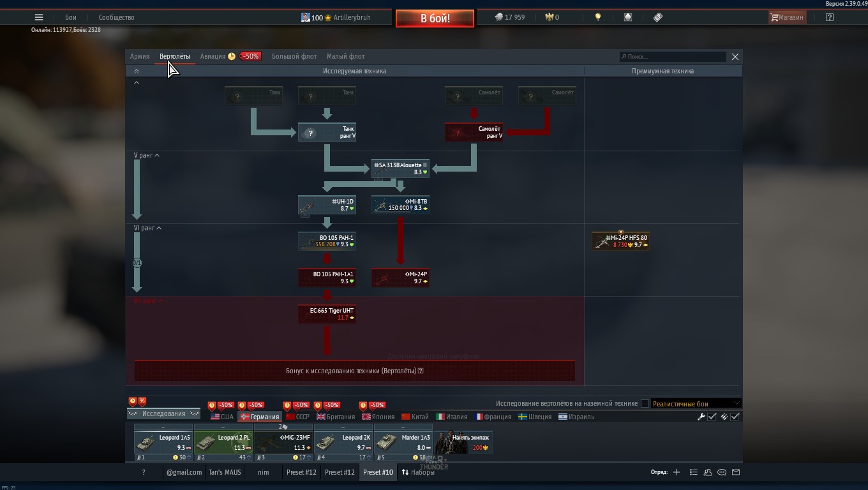Open the Сообщество menu
Image resolution: width=868 pixels, height=490 pixels.
point(116,17)
